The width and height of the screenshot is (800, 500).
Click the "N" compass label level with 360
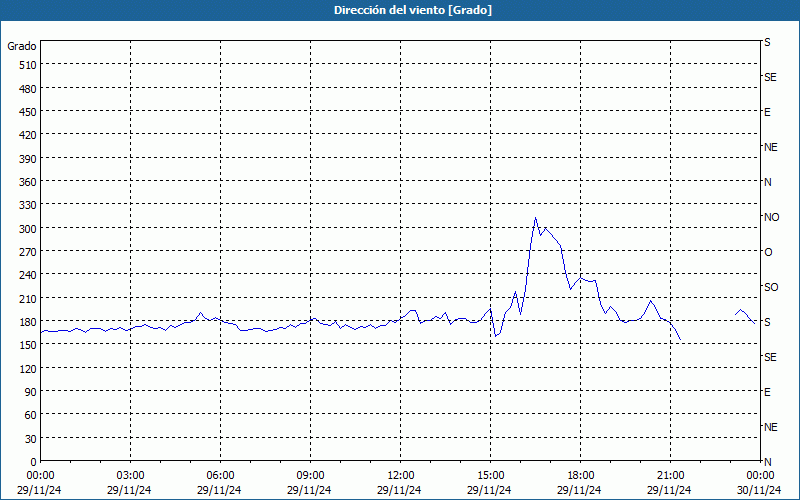pos(767,182)
